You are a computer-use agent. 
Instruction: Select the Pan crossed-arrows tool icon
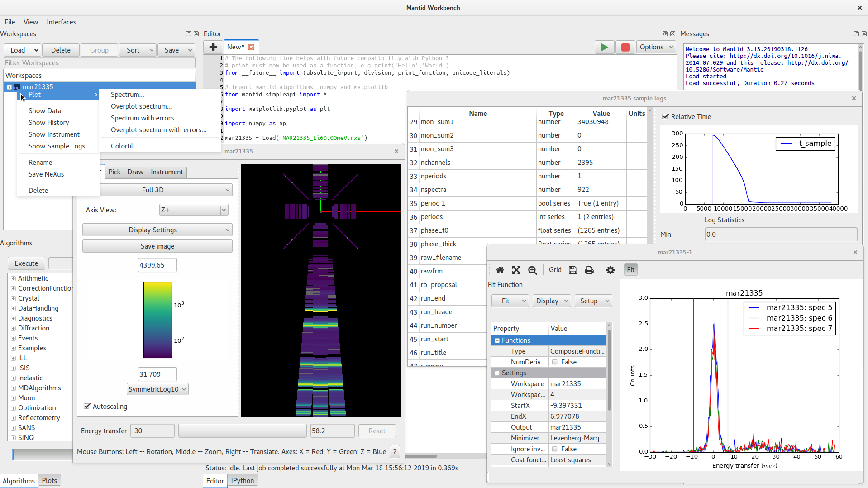pyautogui.click(x=516, y=270)
